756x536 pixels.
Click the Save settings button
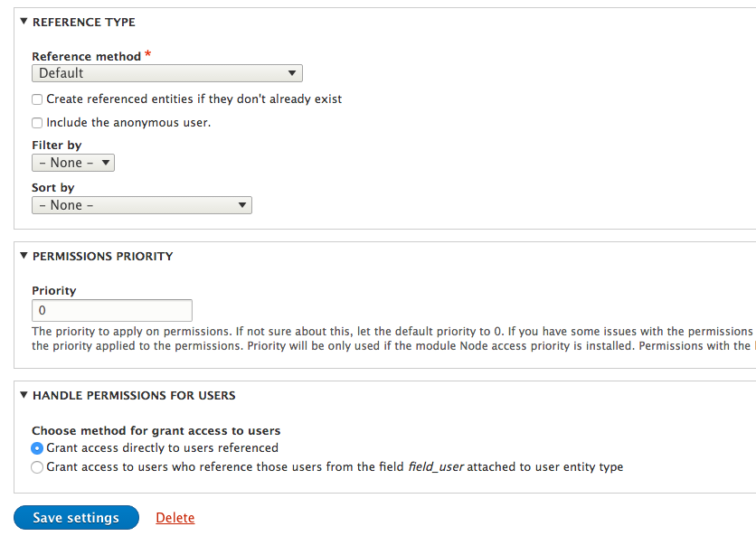(76, 518)
